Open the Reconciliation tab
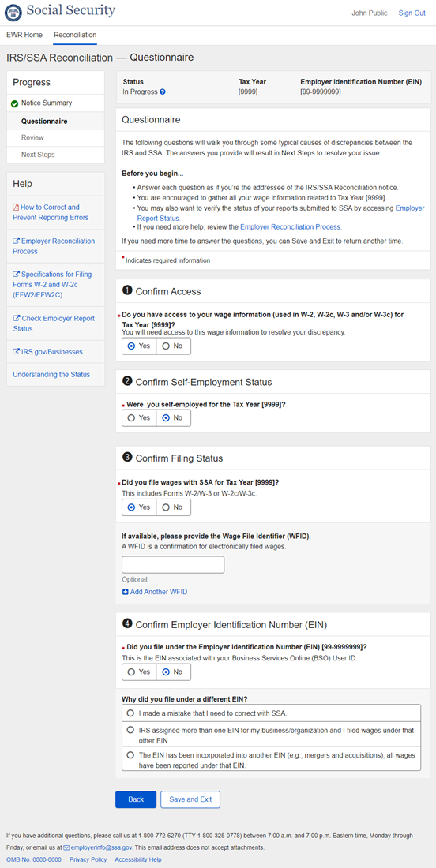 click(x=75, y=35)
